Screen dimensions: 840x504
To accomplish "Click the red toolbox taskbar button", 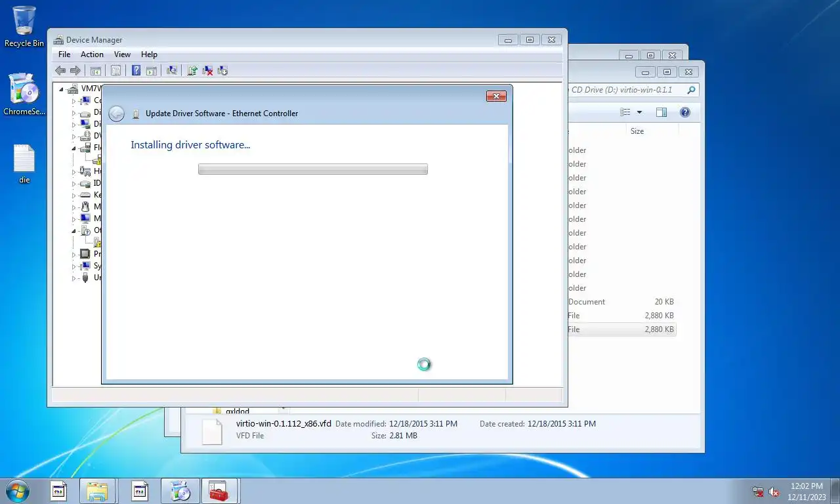I will (219, 491).
